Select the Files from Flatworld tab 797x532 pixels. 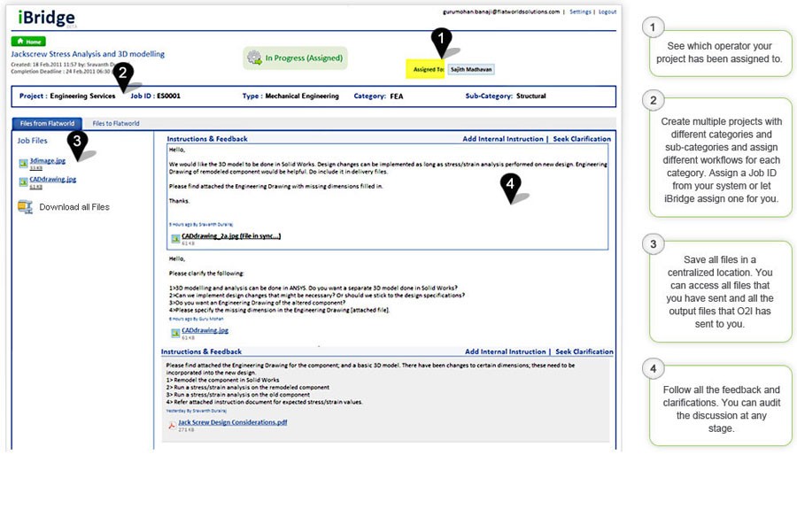coord(47,124)
